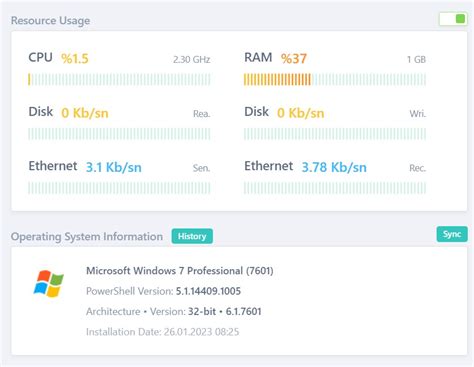474x367 pixels.
Task: Click the Ethernet receive usage bar
Action: click(335, 188)
